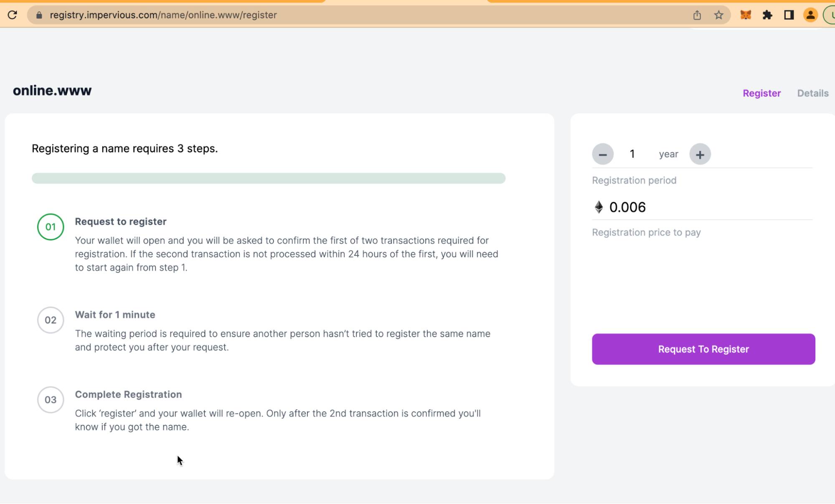Reload the current page

coord(13,15)
